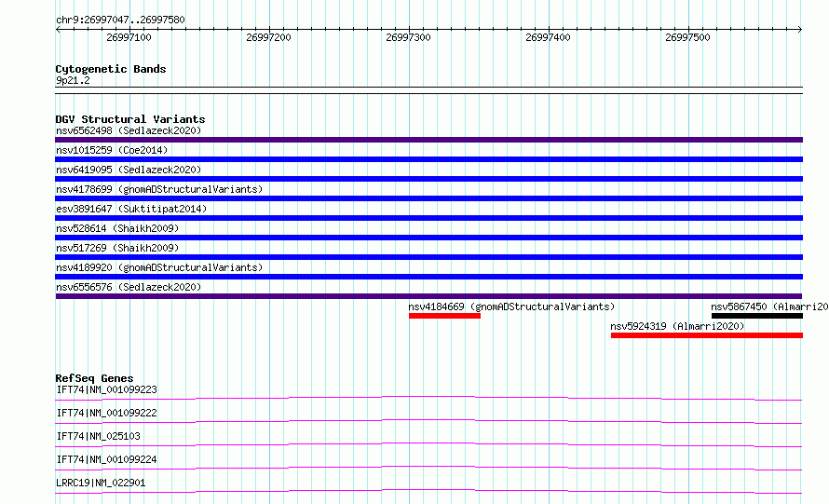Click the esv3891647 (Suktitipat2014) label
The image size is (829, 504).
pyautogui.click(x=131, y=209)
